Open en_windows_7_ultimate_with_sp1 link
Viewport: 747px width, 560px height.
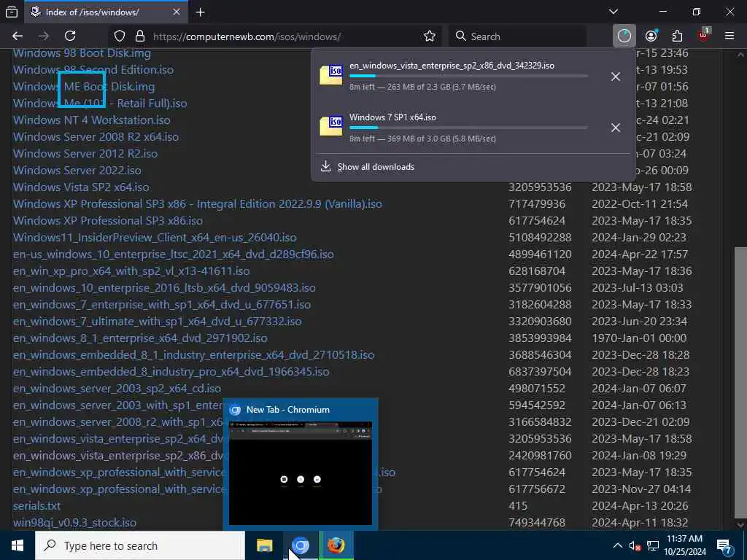click(158, 321)
